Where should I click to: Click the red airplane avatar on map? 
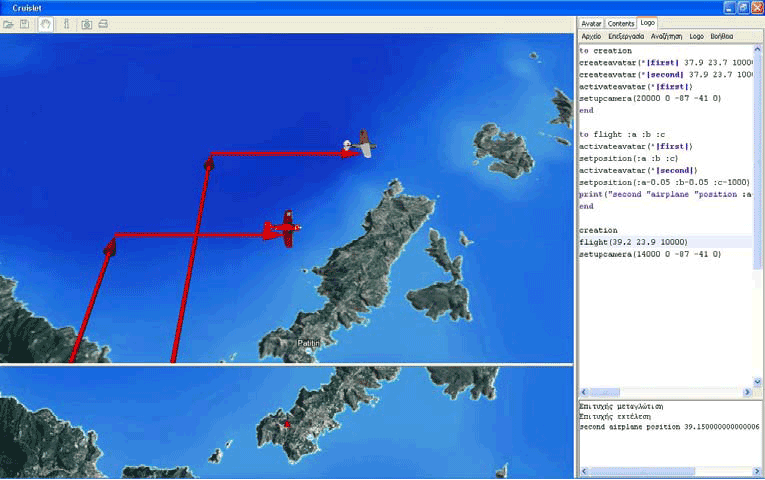coord(288,228)
